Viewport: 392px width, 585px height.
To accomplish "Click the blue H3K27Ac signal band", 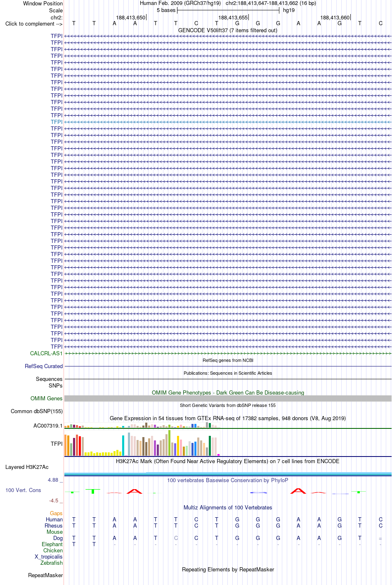I will click(228, 474).
